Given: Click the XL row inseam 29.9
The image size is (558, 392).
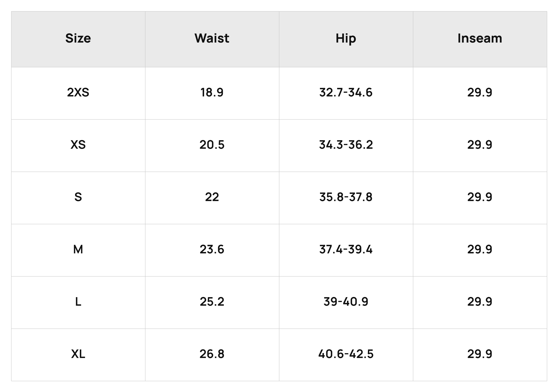Looking at the screenshot, I should 480,354.
